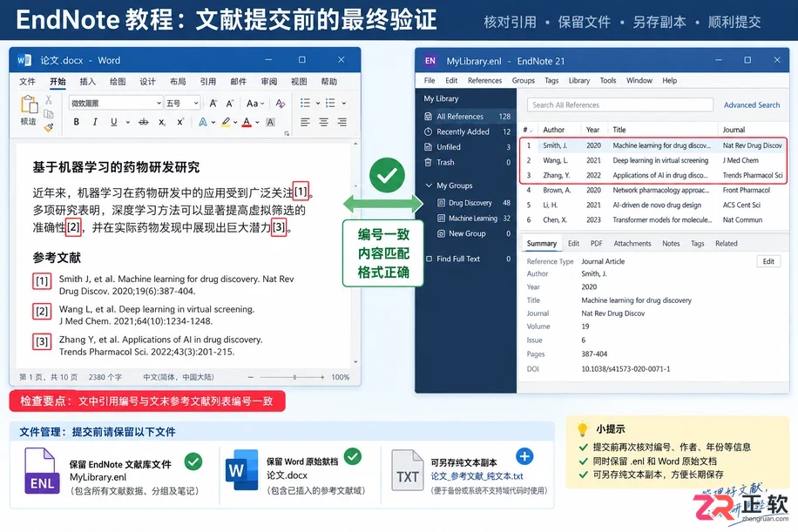Open the Change Case Aa dropdown

coord(255,104)
